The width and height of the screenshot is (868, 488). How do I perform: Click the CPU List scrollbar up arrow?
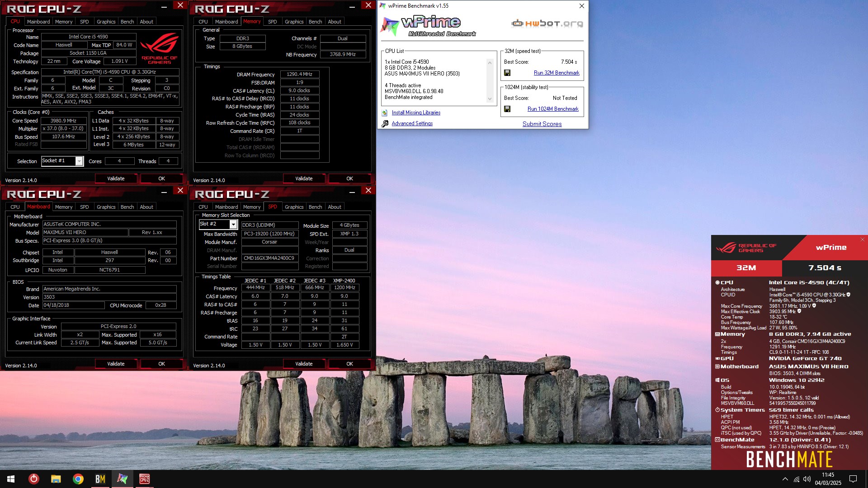coord(490,62)
